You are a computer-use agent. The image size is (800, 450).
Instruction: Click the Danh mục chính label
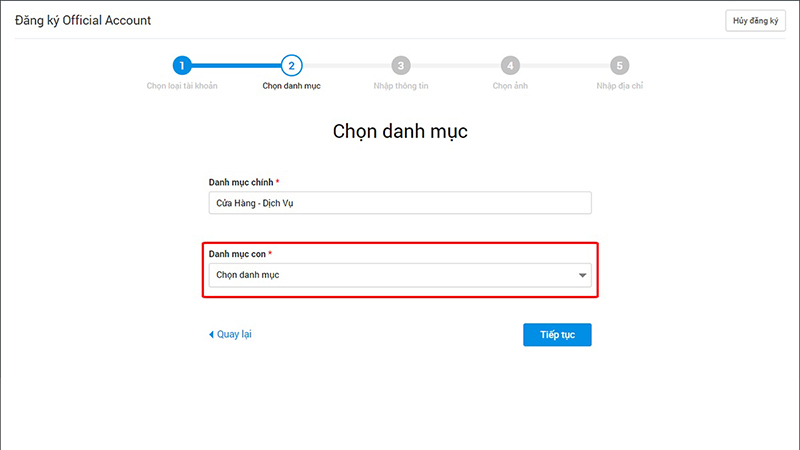(241, 182)
